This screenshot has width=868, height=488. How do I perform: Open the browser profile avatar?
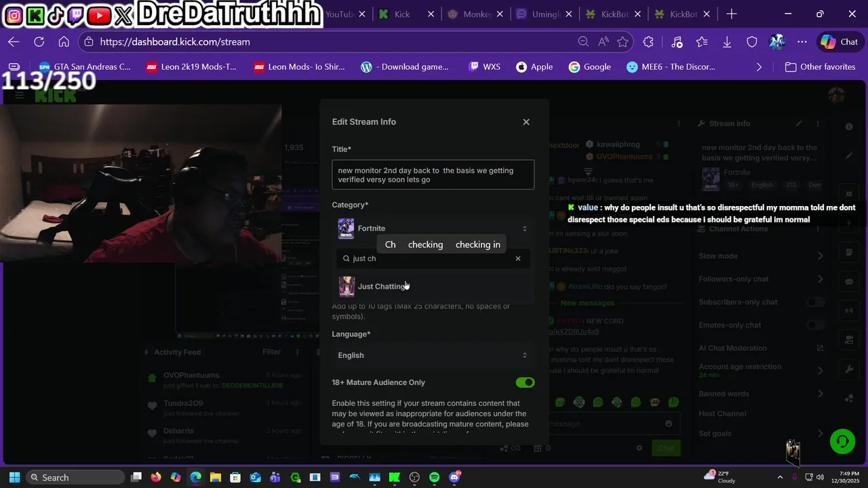(x=777, y=42)
